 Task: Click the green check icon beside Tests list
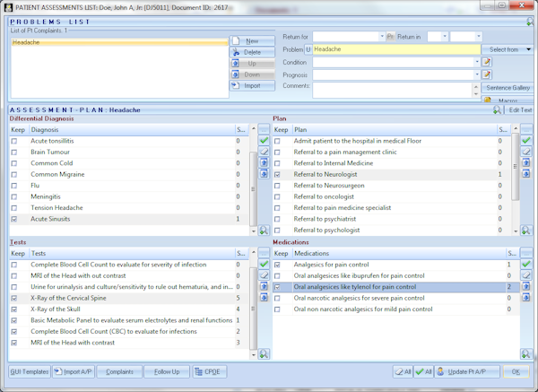click(264, 264)
